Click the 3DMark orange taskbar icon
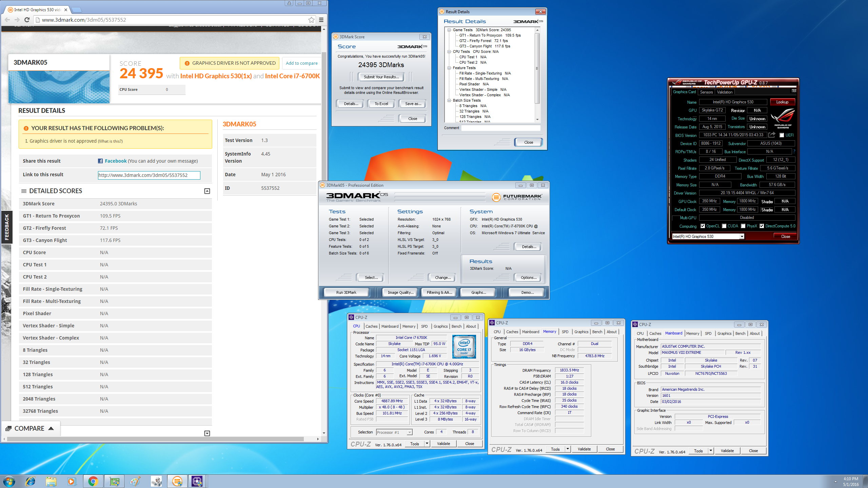 point(177,481)
